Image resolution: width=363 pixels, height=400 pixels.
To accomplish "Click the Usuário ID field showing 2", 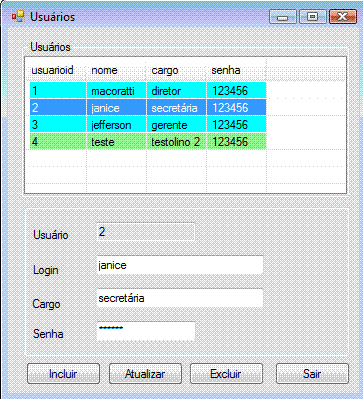I will pos(146,232).
